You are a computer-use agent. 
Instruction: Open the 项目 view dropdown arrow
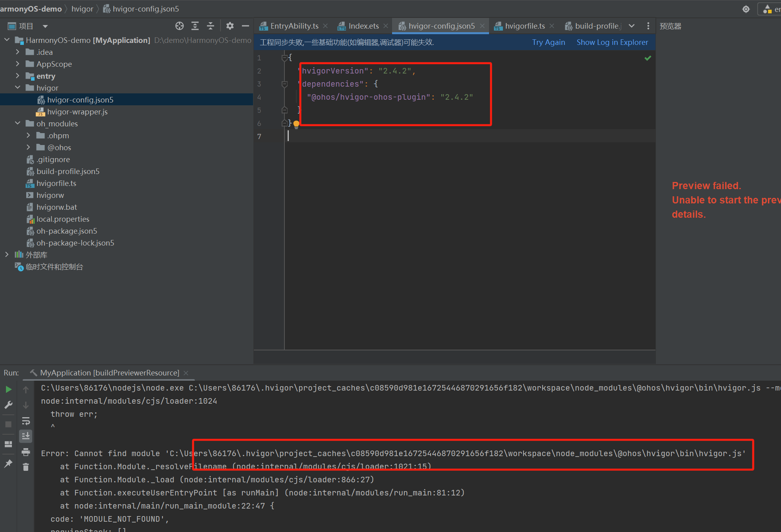pos(45,26)
